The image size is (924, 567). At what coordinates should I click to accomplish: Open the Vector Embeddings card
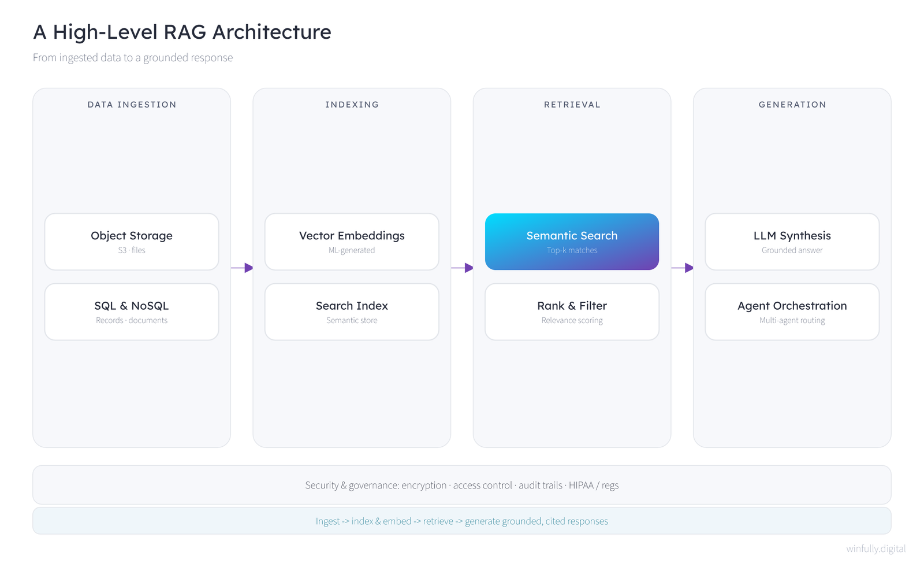pos(352,242)
